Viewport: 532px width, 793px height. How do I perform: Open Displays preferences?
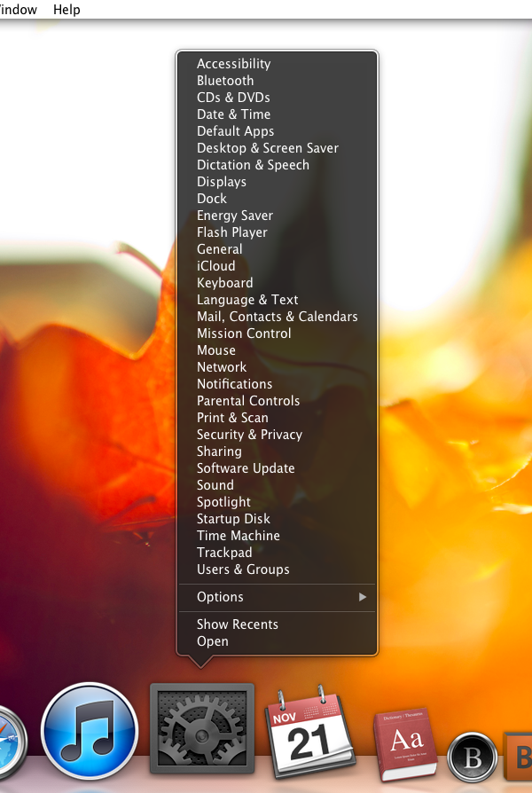pyautogui.click(x=222, y=182)
